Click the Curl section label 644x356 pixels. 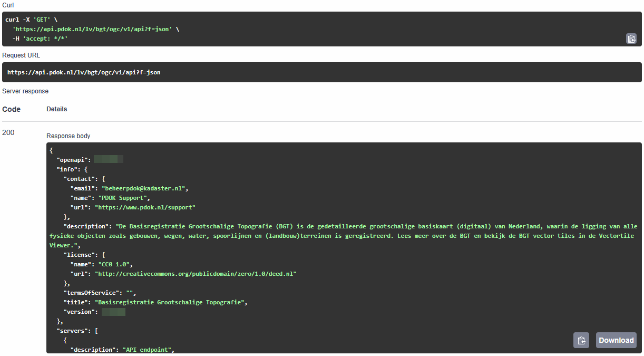[x=7, y=5]
